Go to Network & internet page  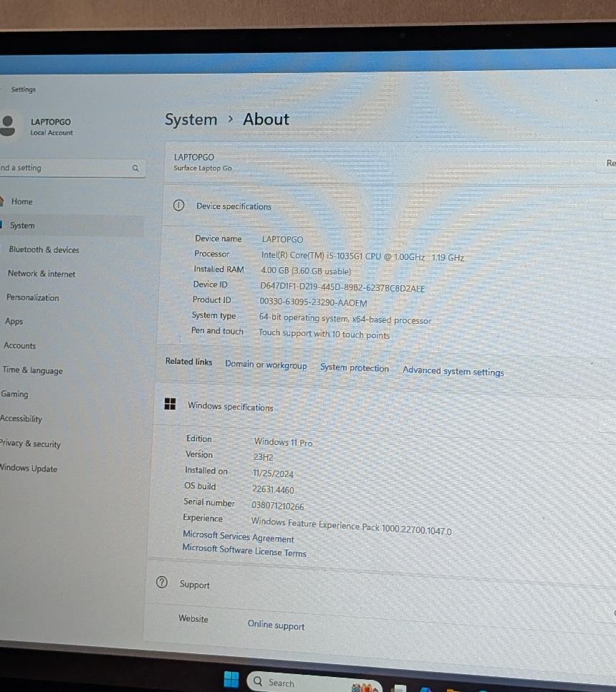tap(41, 274)
